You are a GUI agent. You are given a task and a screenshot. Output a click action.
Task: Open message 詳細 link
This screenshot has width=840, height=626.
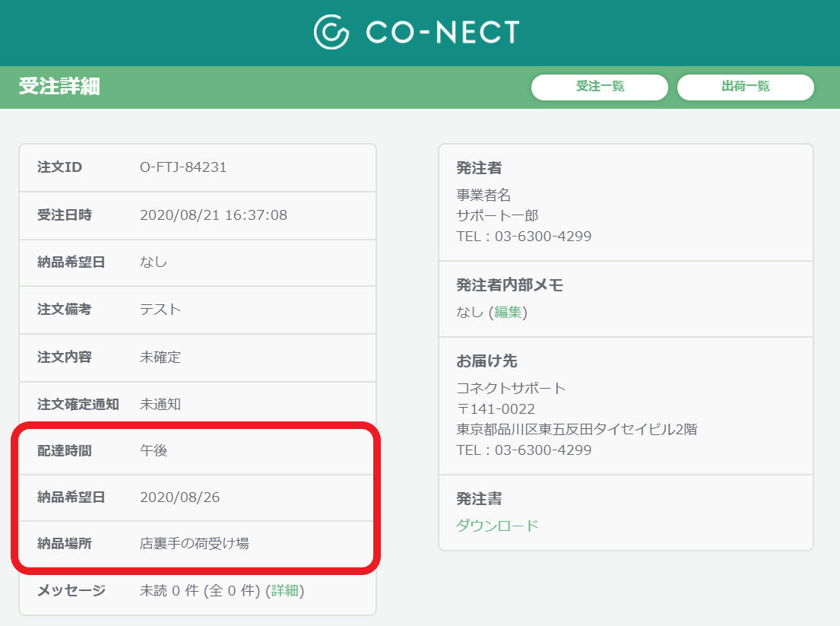pos(285,590)
